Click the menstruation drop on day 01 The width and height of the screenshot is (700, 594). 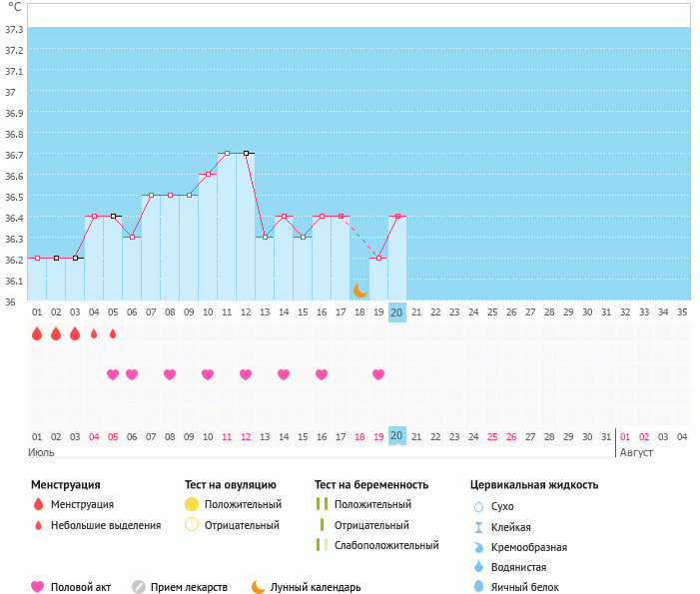[37, 333]
